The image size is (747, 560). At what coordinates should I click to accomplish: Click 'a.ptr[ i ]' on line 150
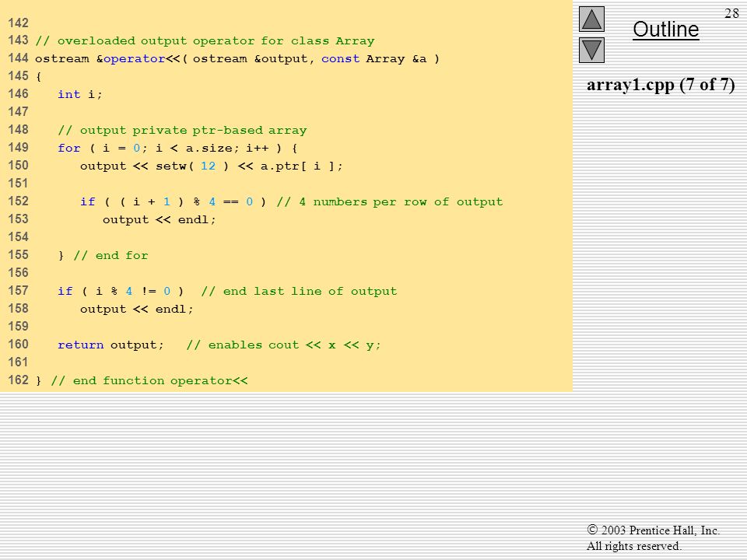[298, 166]
